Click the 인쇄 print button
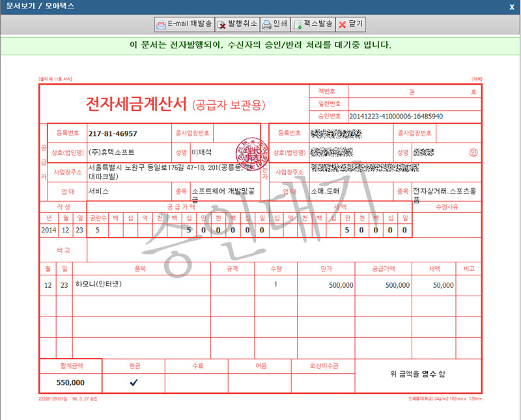Screen dimensions: 521x420 pos(275,24)
